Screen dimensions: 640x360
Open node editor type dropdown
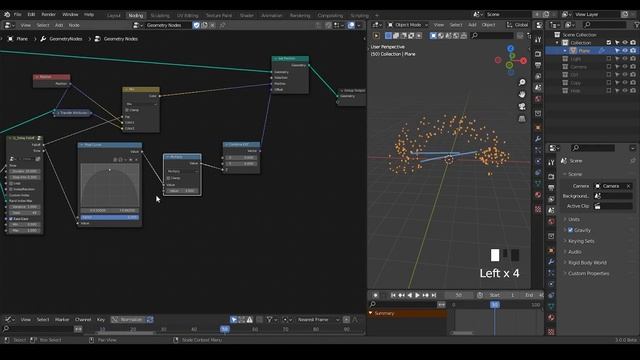[x=9, y=25]
